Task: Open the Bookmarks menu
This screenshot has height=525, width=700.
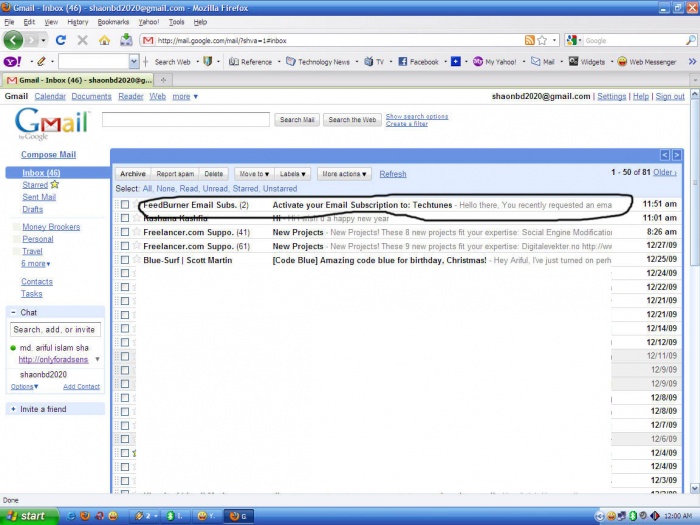Action: coord(113,22)
